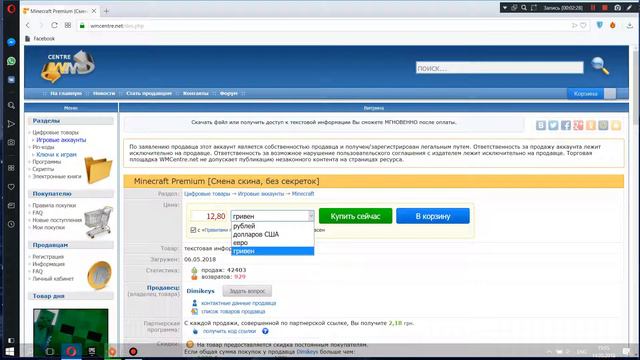640x360 pixels.
Task: Open список товаров продавца link
Action: 233,311
